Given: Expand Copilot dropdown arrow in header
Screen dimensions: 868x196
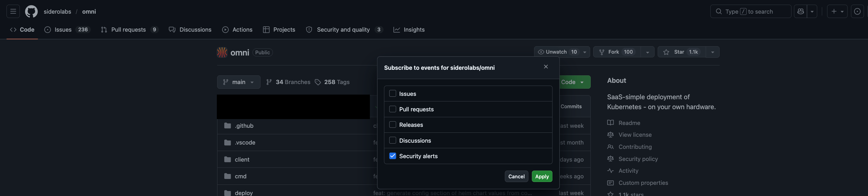Looking at the screenshot, I should (812, 11).
